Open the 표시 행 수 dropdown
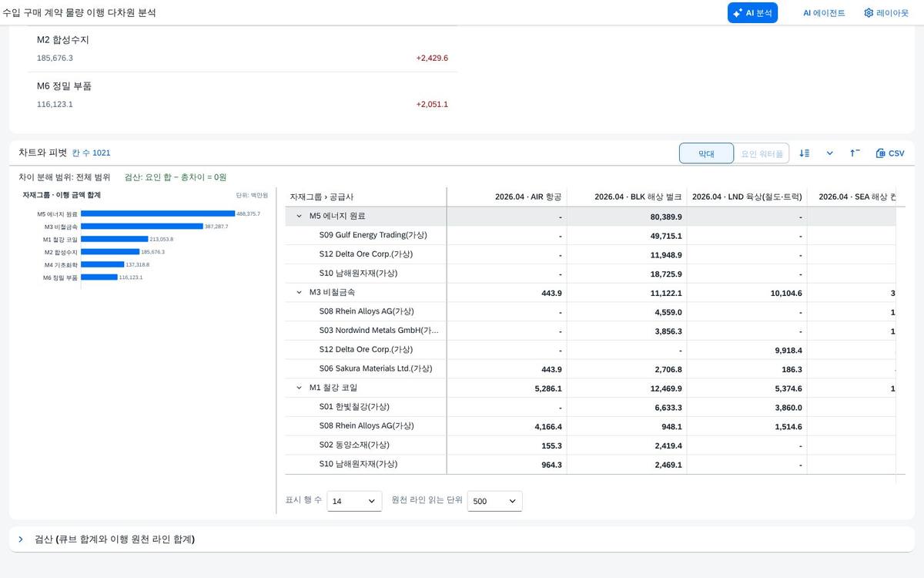The image size is (924, 578). pos(354,501)
